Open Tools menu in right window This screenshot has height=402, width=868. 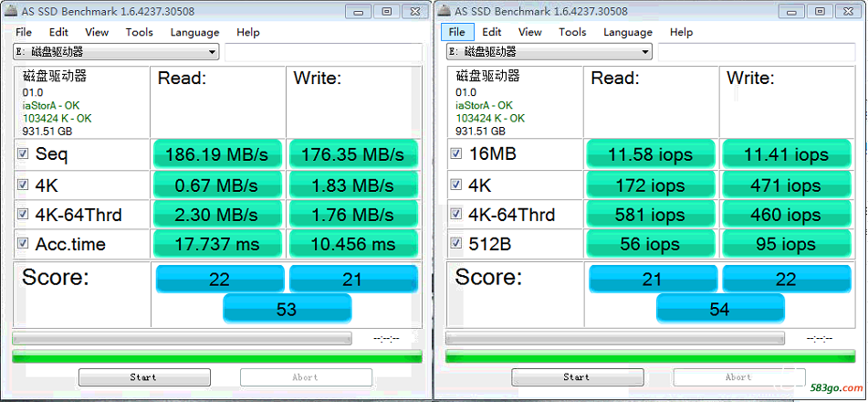point(572,32)
